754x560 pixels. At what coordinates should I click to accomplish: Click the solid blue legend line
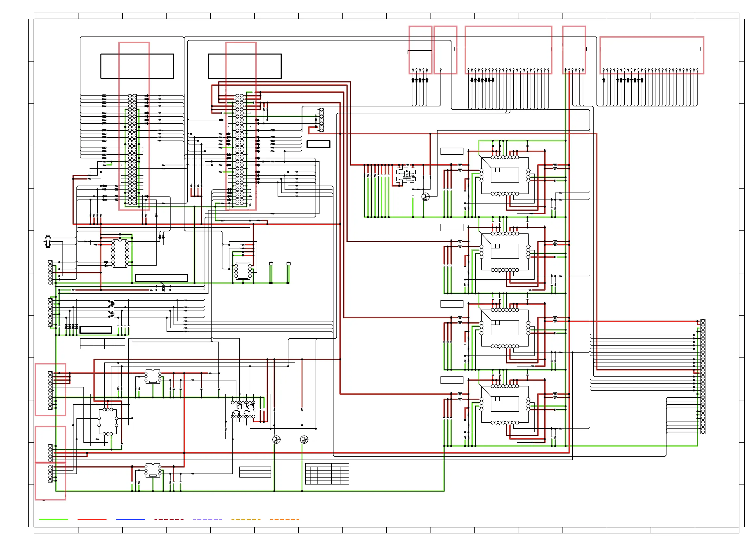click(130, 519)
